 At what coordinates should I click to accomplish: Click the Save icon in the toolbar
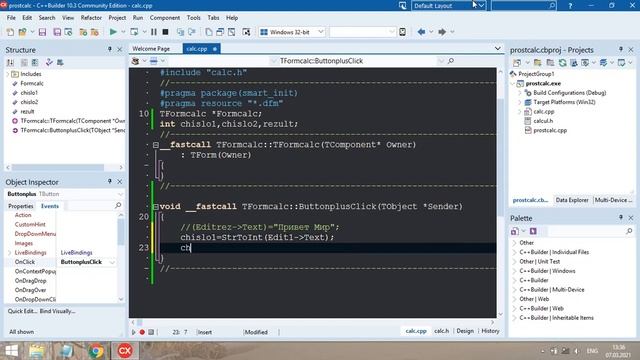coord(42,32)
